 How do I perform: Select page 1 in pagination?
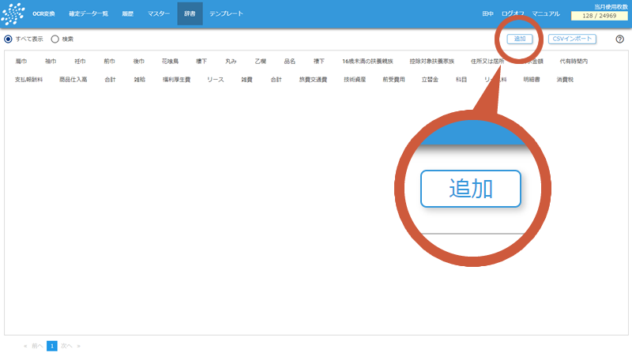click(52, 346)
